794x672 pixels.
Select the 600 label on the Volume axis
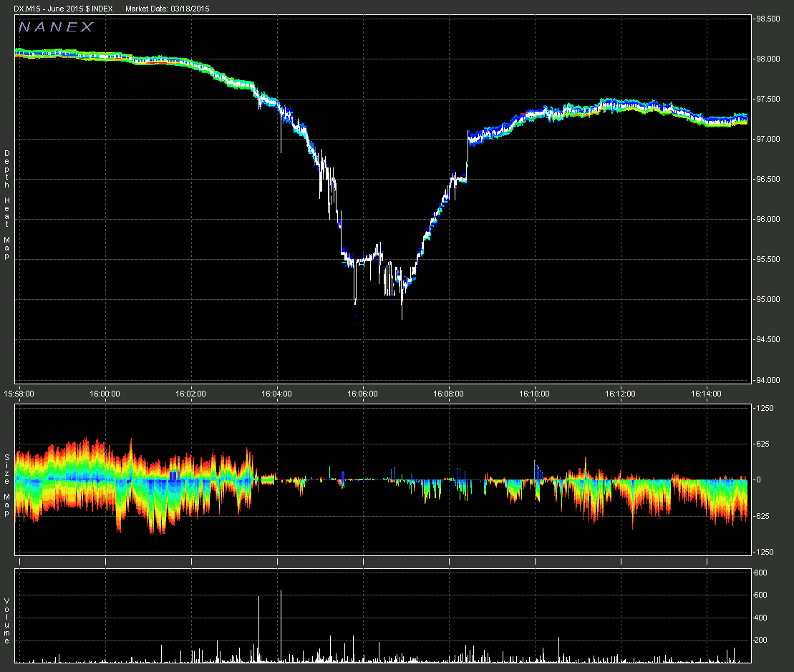coord(761,595)
